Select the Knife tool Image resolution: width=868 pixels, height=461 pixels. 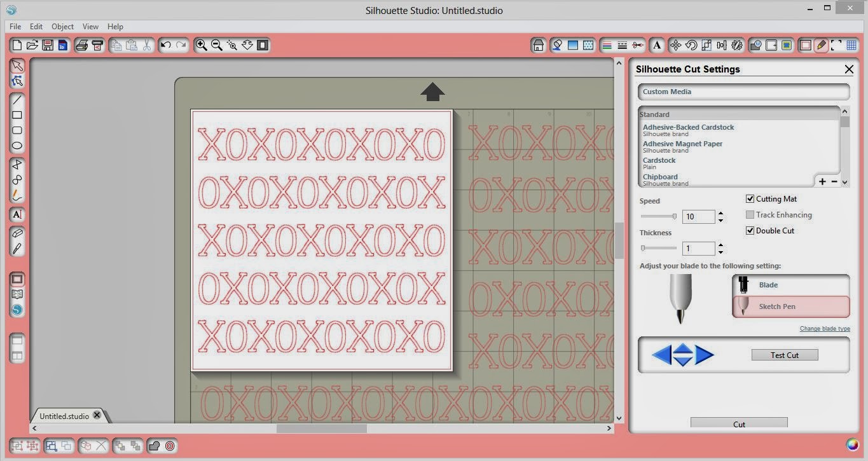click(x=17, y=249)
